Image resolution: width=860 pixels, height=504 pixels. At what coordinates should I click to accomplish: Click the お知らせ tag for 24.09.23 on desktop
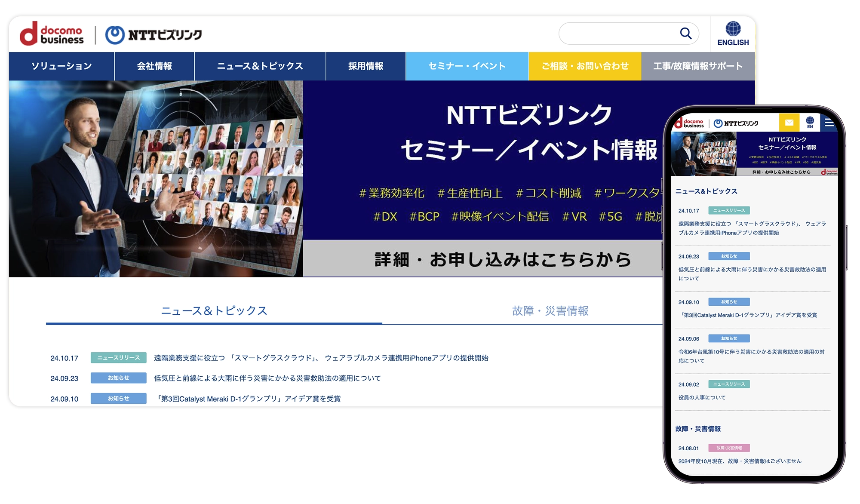coord(118,378)
